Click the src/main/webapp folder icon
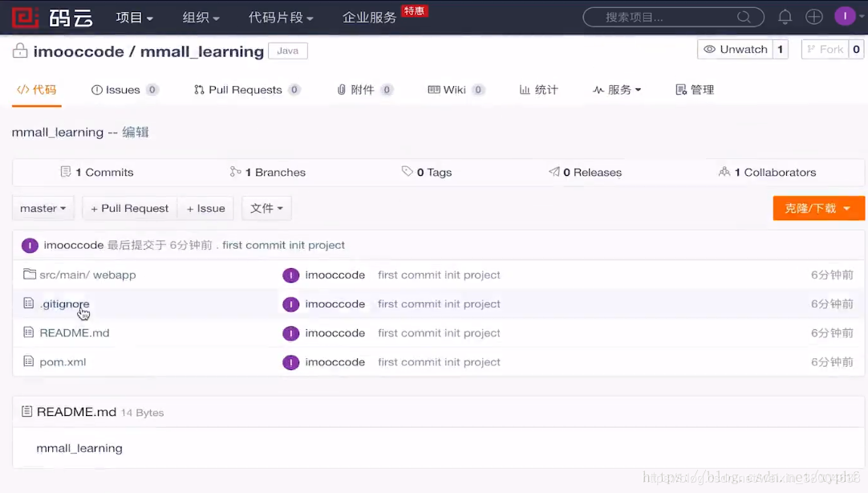The image size is (868, 493). click(30, 274)
